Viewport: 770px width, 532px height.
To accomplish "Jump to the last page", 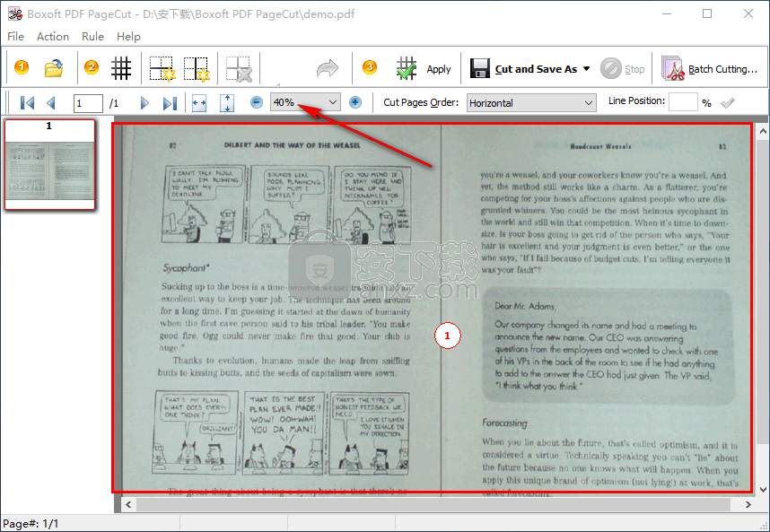I will click(x=169, y=103).
